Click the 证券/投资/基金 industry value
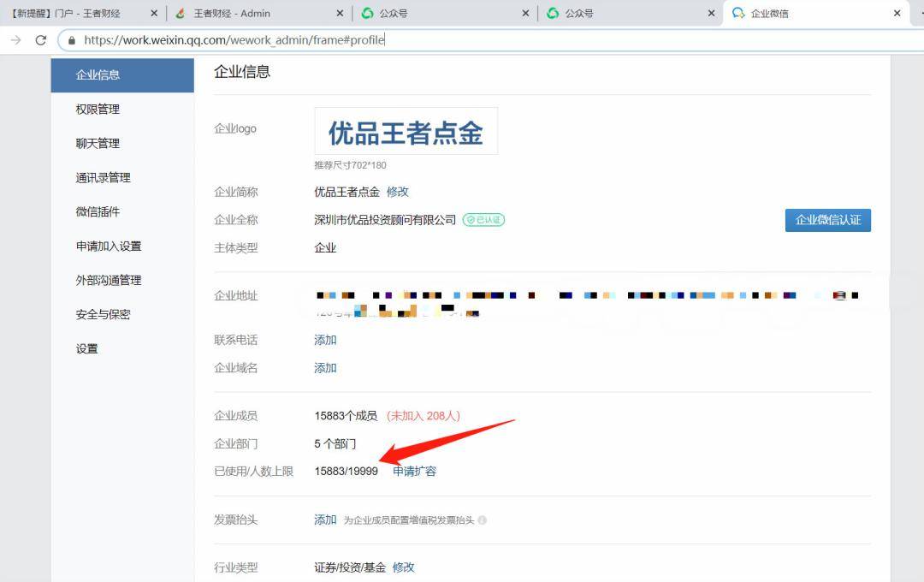This screenshot has height=582, width=924. coord(350,567)
